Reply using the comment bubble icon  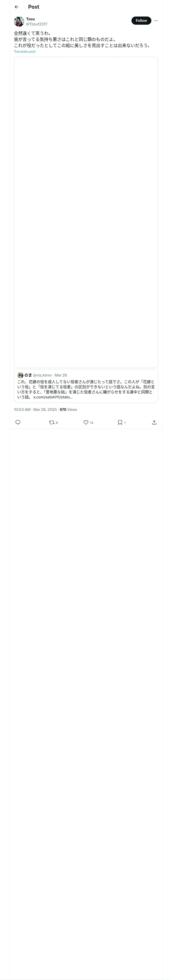(x=18, y=422)
